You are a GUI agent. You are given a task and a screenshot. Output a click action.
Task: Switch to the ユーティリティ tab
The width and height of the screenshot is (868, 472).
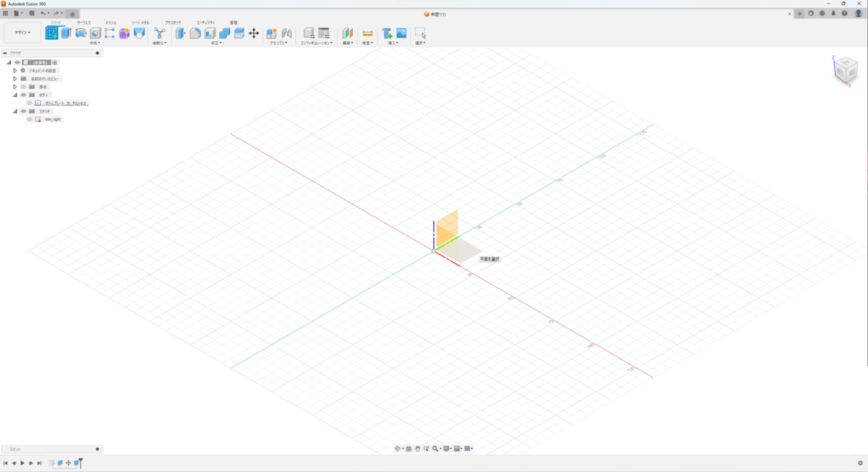[205, 22]
